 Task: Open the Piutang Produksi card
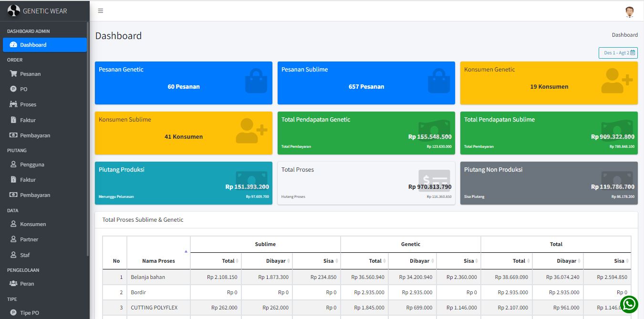[183, 183]
